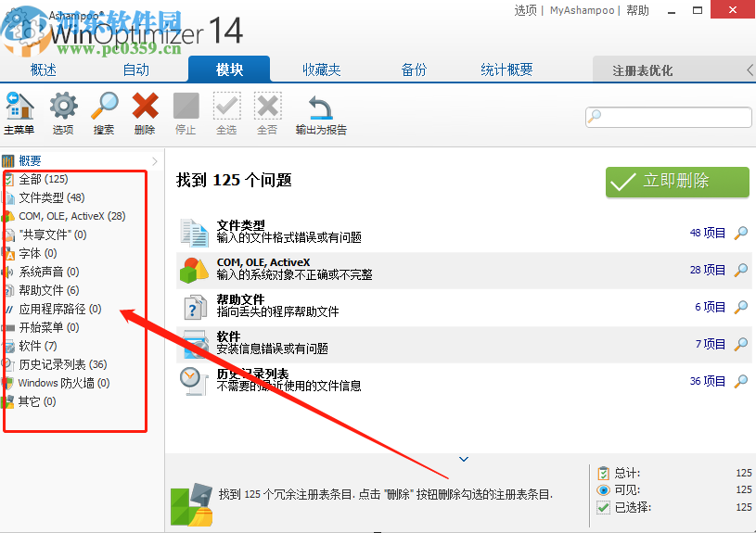Collapse the bottom info panel chevron
Viewport: 756px width, 533px height.
(464, 459)
